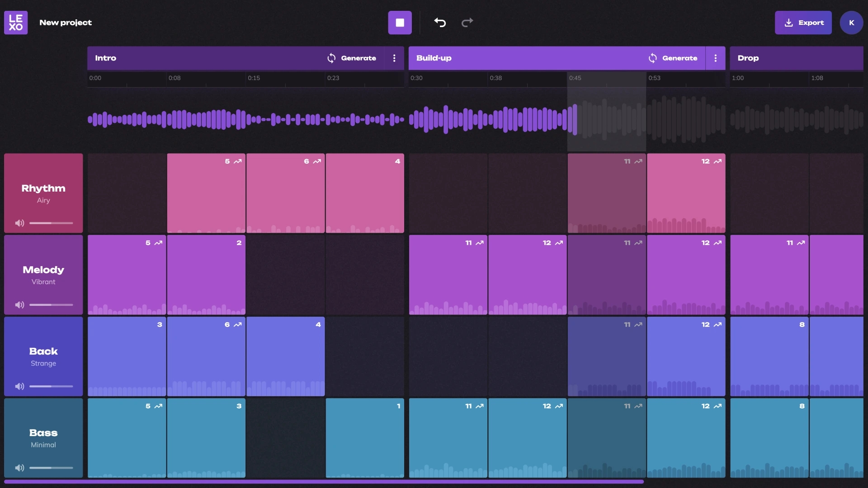Open the K user avatar
868x488 pixels.
pos(851,23)
